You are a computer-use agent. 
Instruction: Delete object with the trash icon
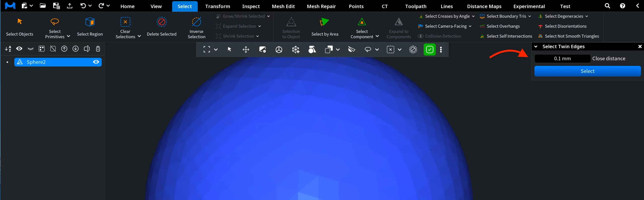98,49
